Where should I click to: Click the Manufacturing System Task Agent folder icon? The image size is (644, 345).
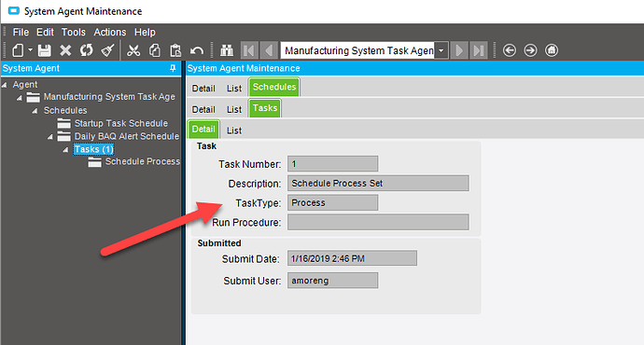[34, 98]
